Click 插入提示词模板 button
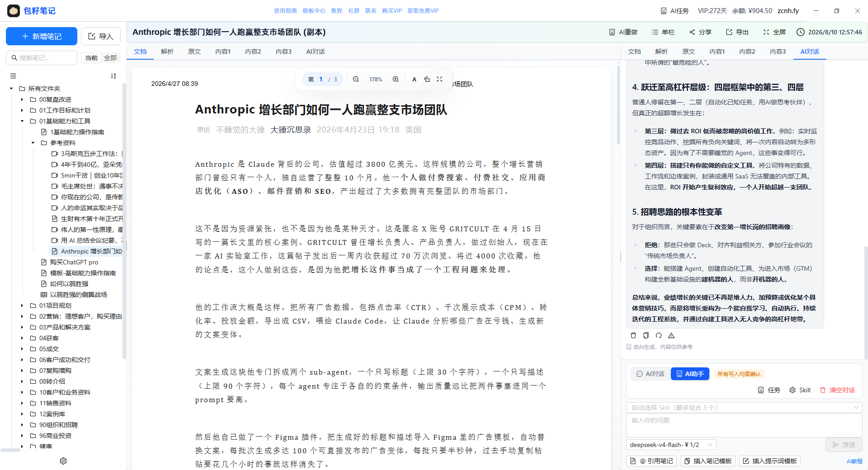The image size is (868, 470). pyautogui.click(x=770, y=461)
